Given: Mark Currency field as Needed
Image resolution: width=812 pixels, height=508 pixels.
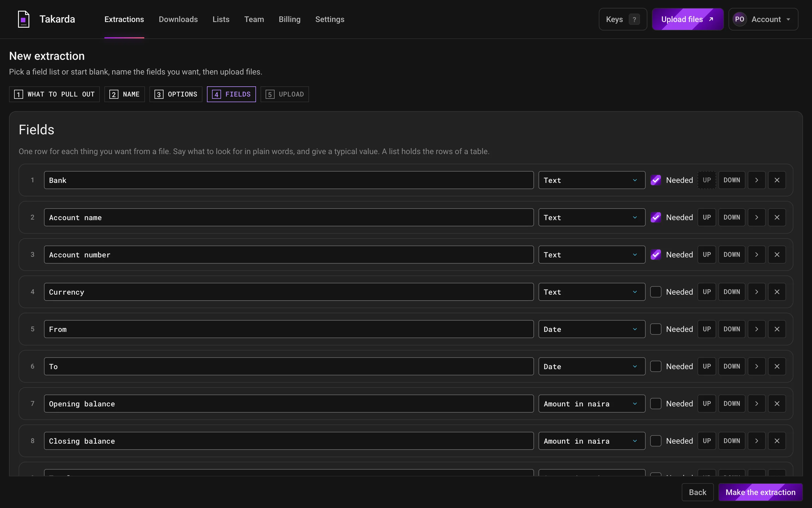Looking at the screenshot, I should click(656, 292).
